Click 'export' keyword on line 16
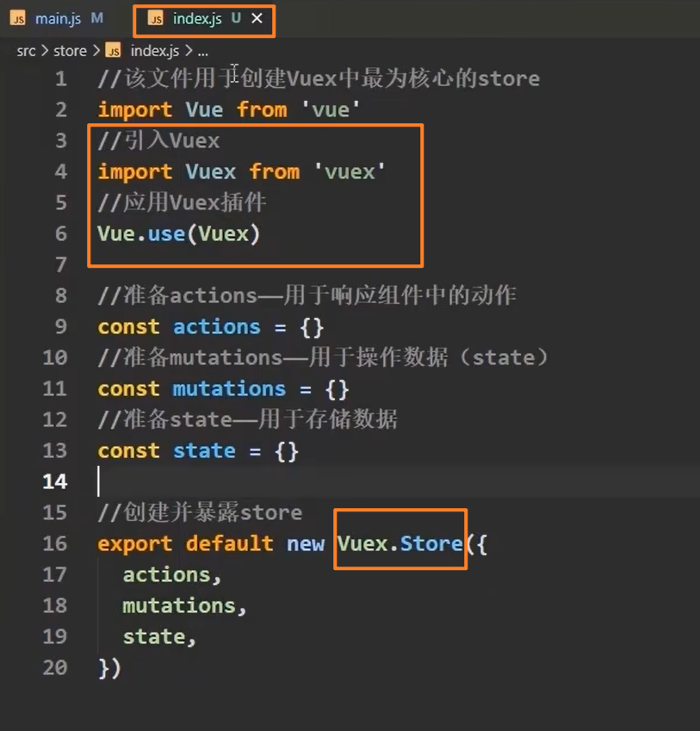The height and width of the screenshot is (731, 700). (x=134, y=544)
